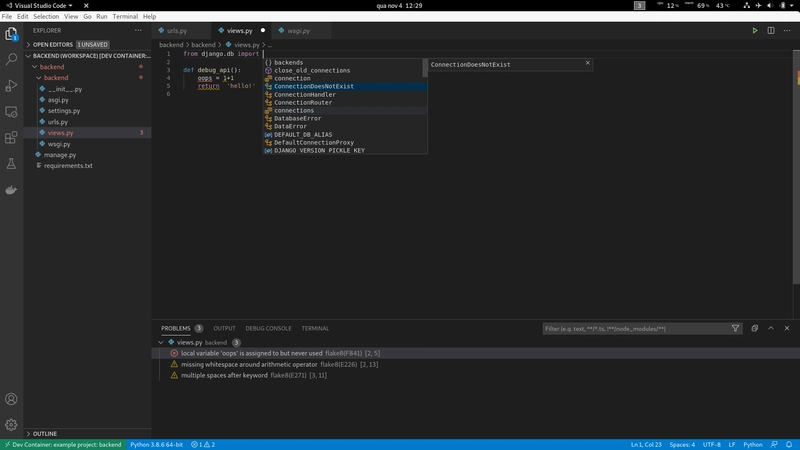Open the Docker view in activity bar
The image size is (800, 450).
coord(11,189)
